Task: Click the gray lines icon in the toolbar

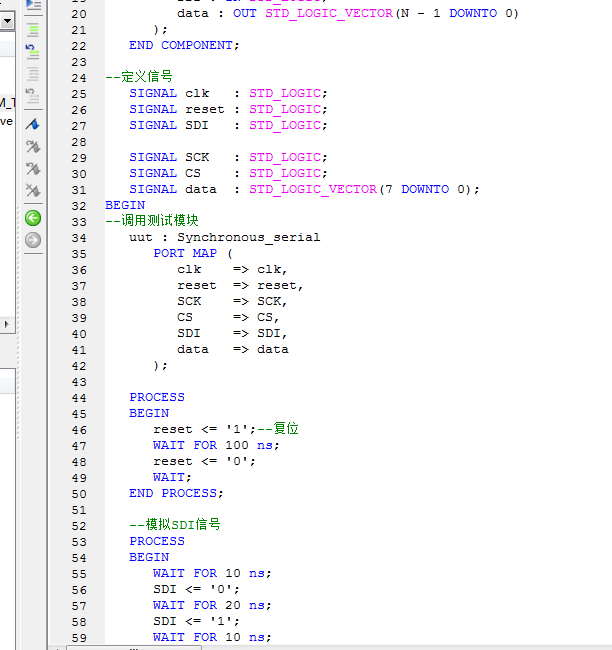Action: 33,73
